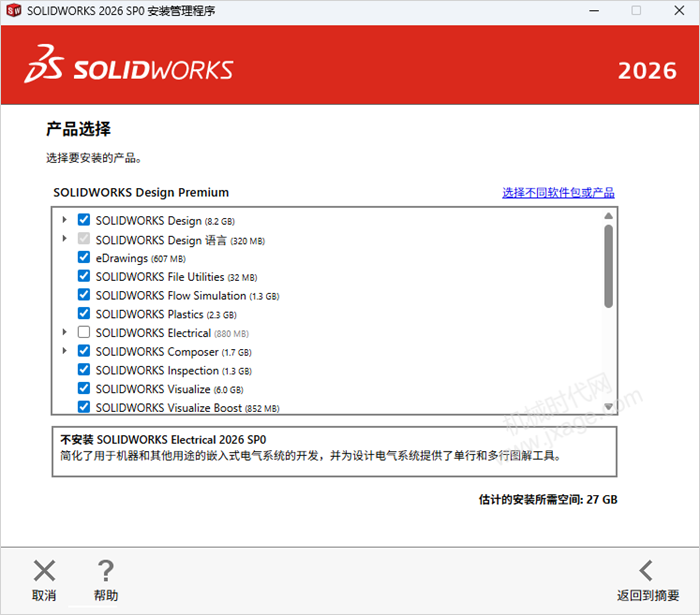
Task: Click the greyed SOLIDWORKS Design language checkbox
Action: 84,238
